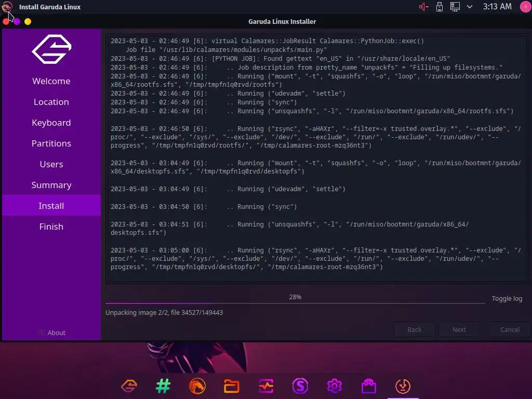
Task: Select the Welcome step in sidebar
Action: pos(51,81)
